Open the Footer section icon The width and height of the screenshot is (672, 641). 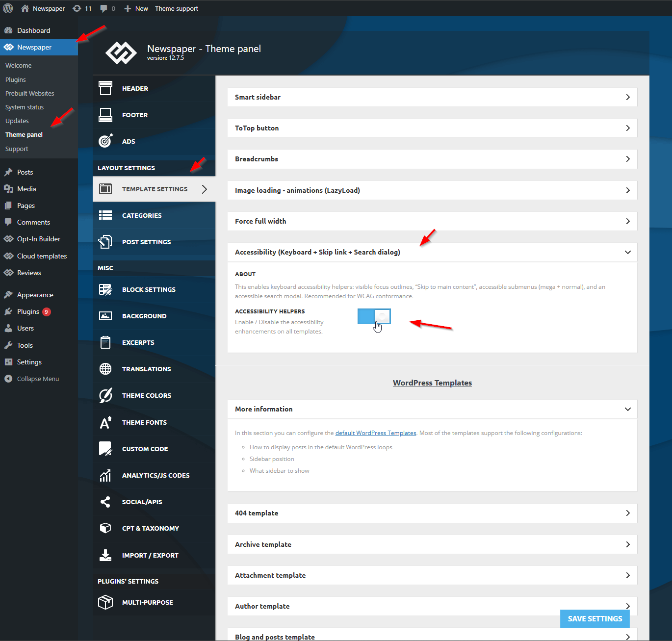coord(105,115)
